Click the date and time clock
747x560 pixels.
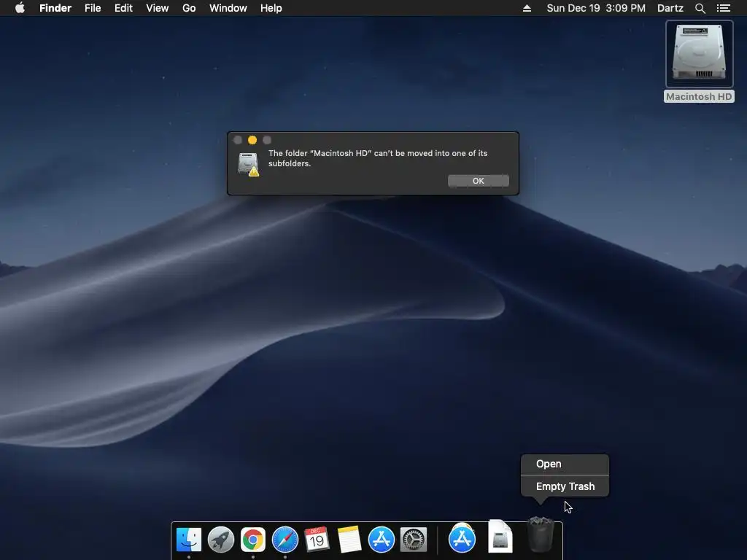tap(596, 8)
